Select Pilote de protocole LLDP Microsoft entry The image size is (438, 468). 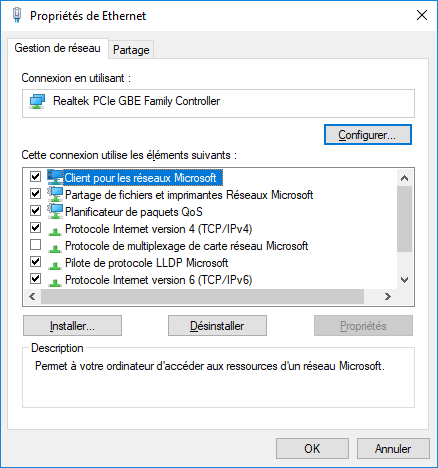click(146, 263)
